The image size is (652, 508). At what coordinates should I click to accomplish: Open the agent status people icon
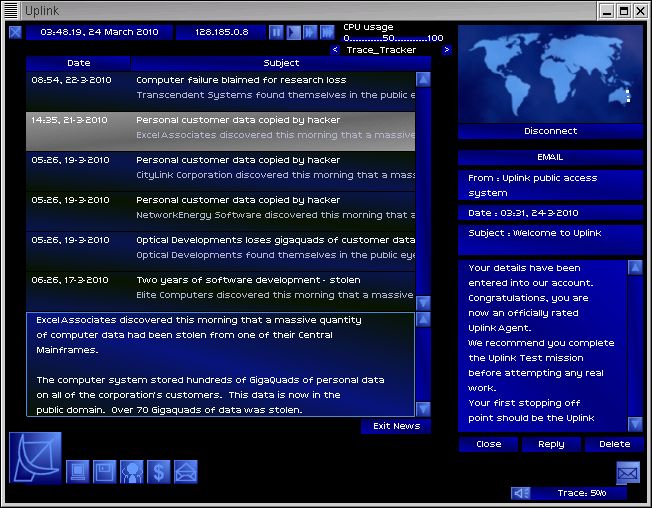(132, 472)
